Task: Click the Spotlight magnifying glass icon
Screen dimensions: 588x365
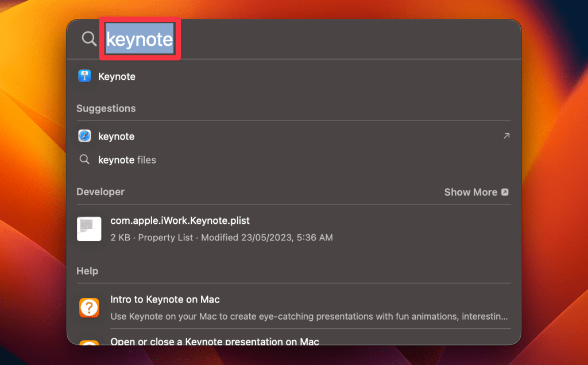Action: click(89, 38)
